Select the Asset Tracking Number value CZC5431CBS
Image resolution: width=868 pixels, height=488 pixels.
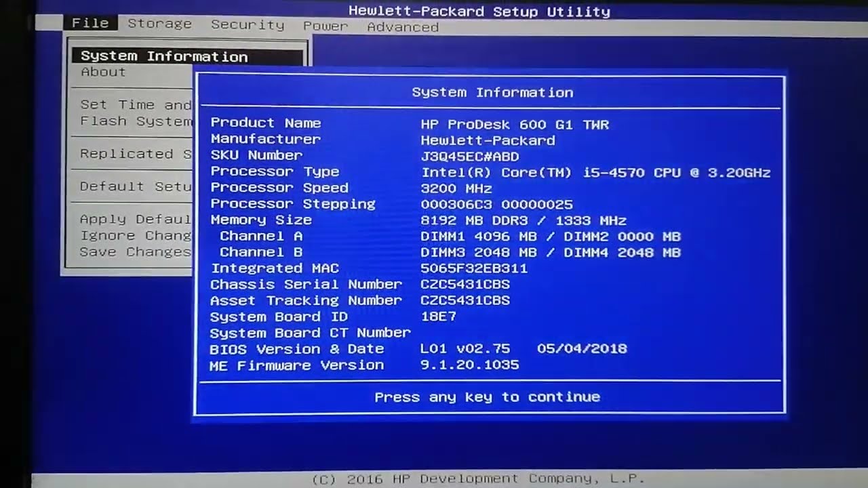coord(465,300)
